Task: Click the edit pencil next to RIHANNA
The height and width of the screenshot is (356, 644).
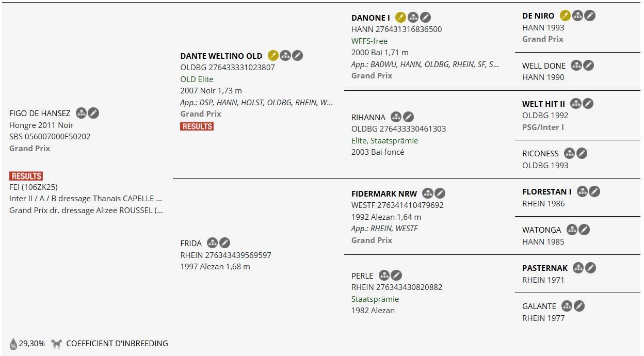Action: [x=408, y=117]
